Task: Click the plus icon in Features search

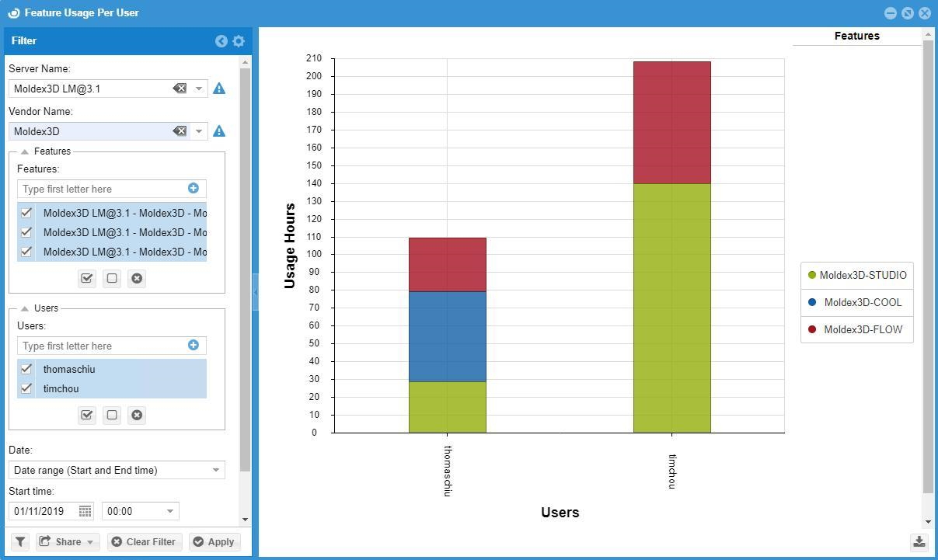Action: [193, 188]
